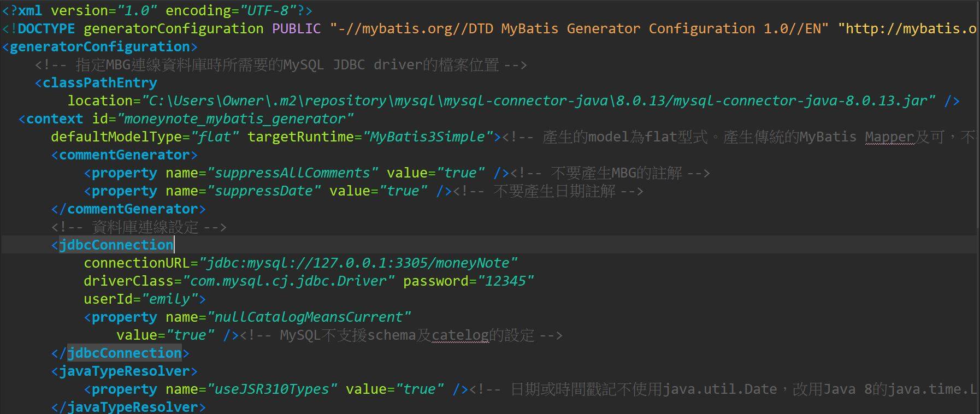The width and height of the screenshot is (980, 414).
Task: Click the DOCTYPE keyword
Action: pos(46,28)
